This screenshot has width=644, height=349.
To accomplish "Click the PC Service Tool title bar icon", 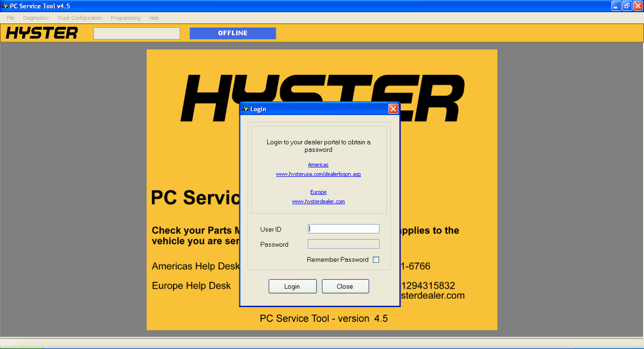I will coord(5,6).
